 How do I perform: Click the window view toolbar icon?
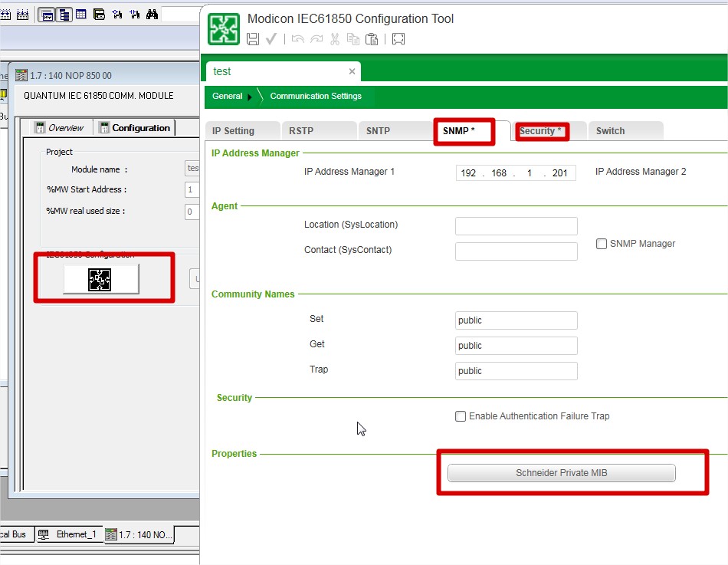(47, 15)
